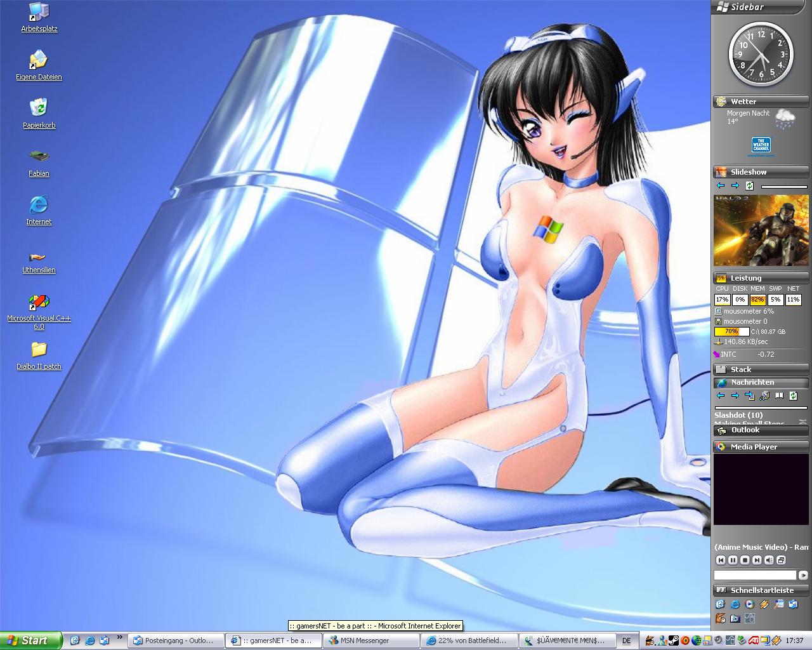Viewport: 812px width, 650px height.
Task: Expand the quick launch overflow chevron
Action: coord(119,637)
